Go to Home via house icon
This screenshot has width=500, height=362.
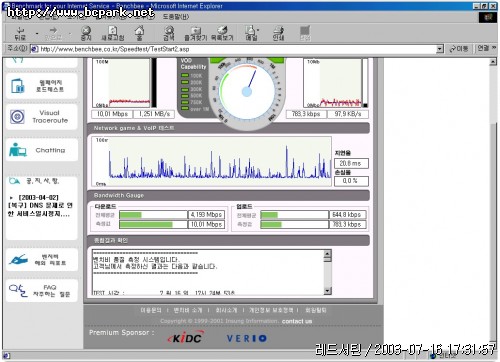click(x=139, y=33)
